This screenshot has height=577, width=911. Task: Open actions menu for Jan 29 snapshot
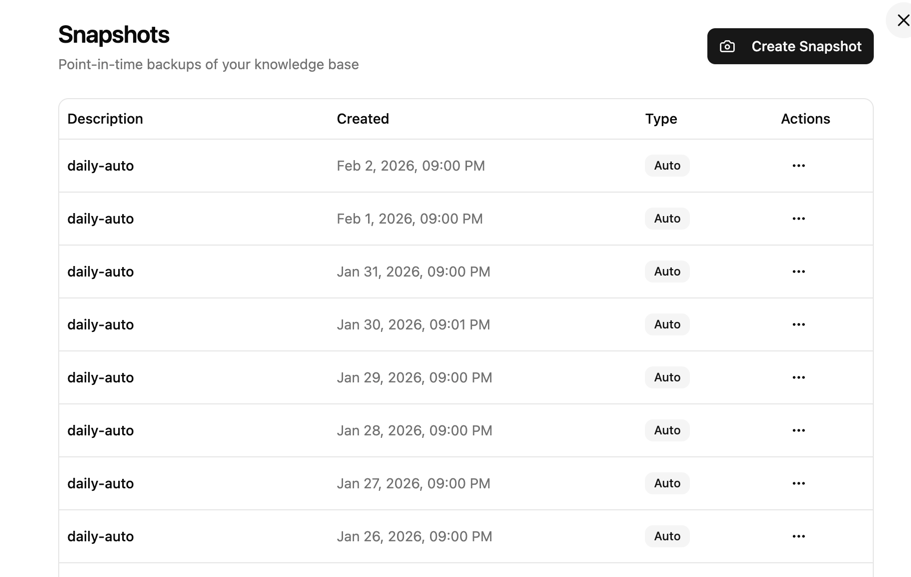click(x=798, y=377)
